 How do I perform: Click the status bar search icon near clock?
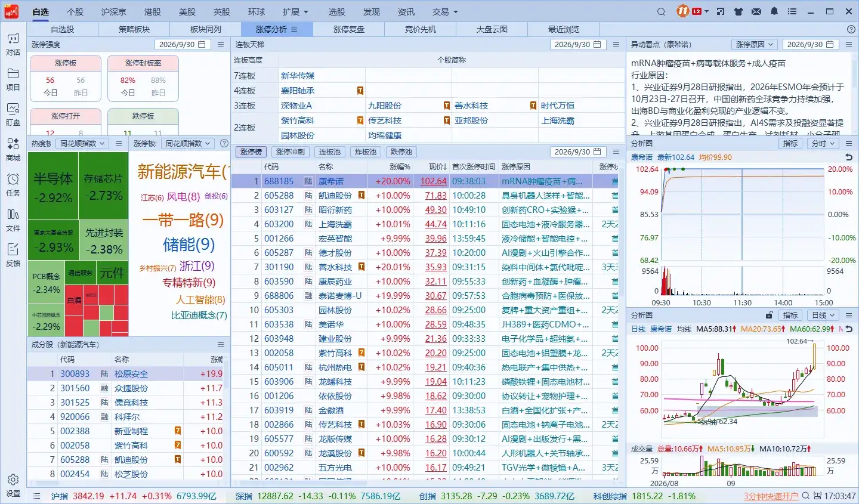pyautogui.click(x=807, y=496)
